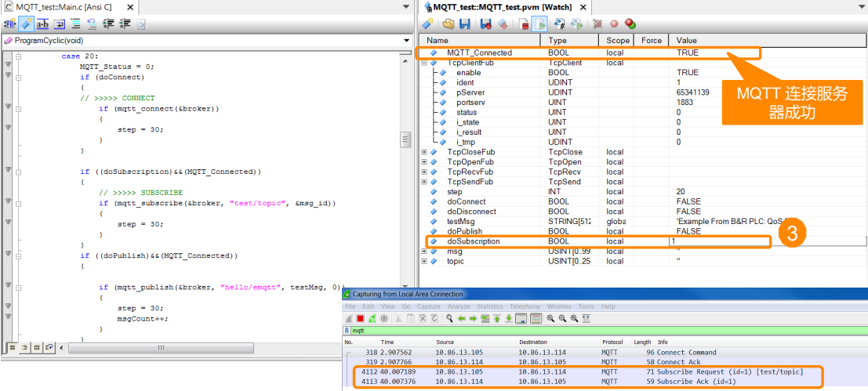Click the FB function block icon in editor toolbar
Viewport: 868px width, 391px height.
(9, 24)
